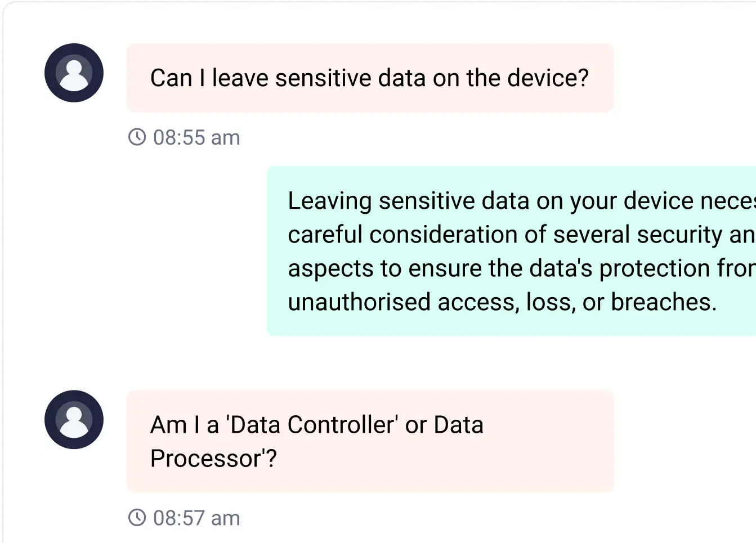Click the clock icon beside 08:55 am

tap(137, 137)
